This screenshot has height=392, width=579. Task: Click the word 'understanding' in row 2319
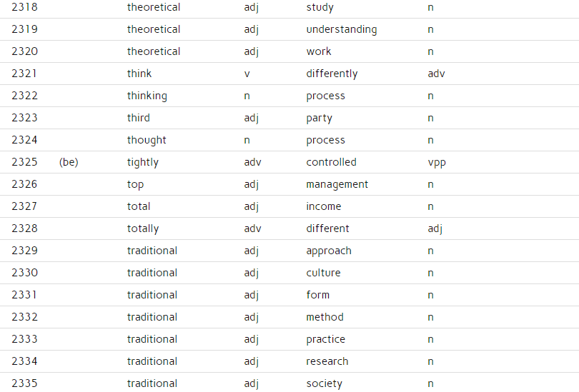click(342, 29)
